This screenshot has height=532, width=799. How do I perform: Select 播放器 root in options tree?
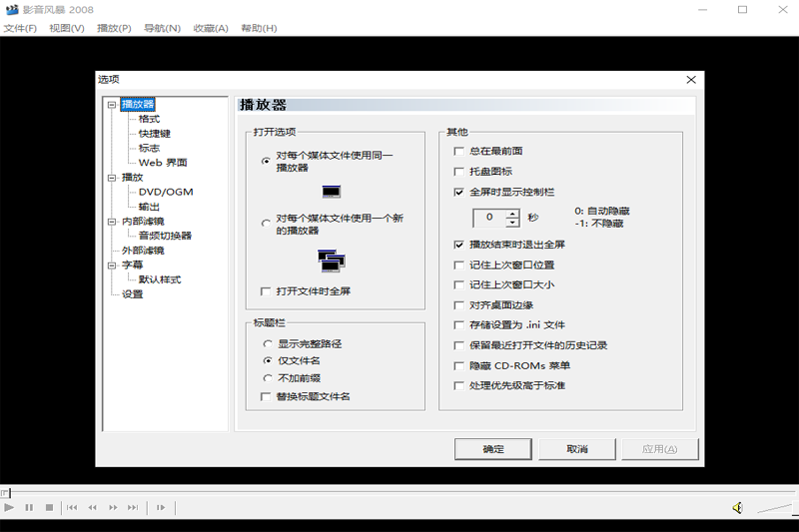click(x=138, y=105)
